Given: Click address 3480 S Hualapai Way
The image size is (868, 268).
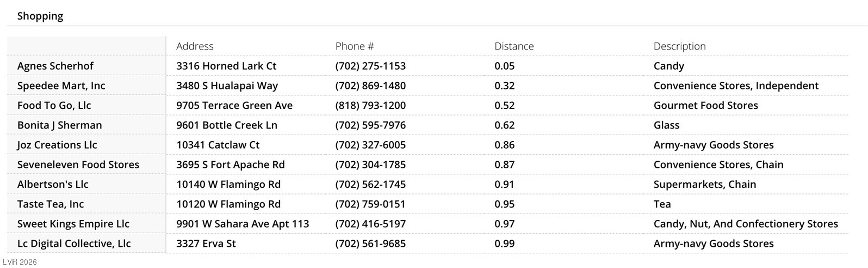Looking at the screenshot, I should tap(227, 86).
